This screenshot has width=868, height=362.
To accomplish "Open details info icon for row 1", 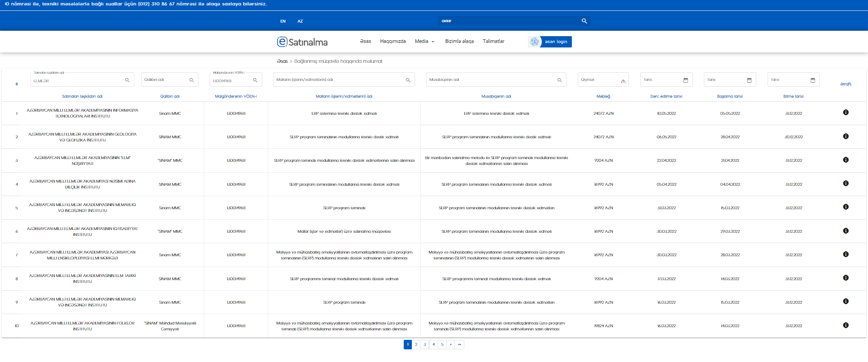I will 846,113.
